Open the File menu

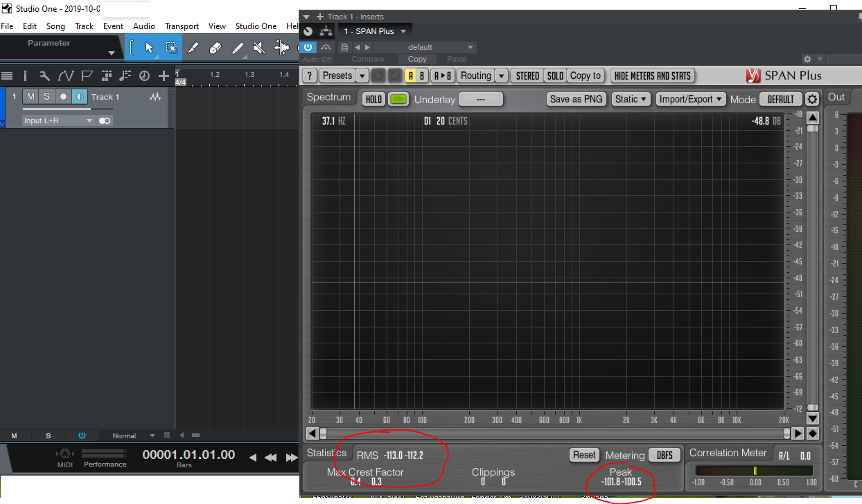[7, 26]
